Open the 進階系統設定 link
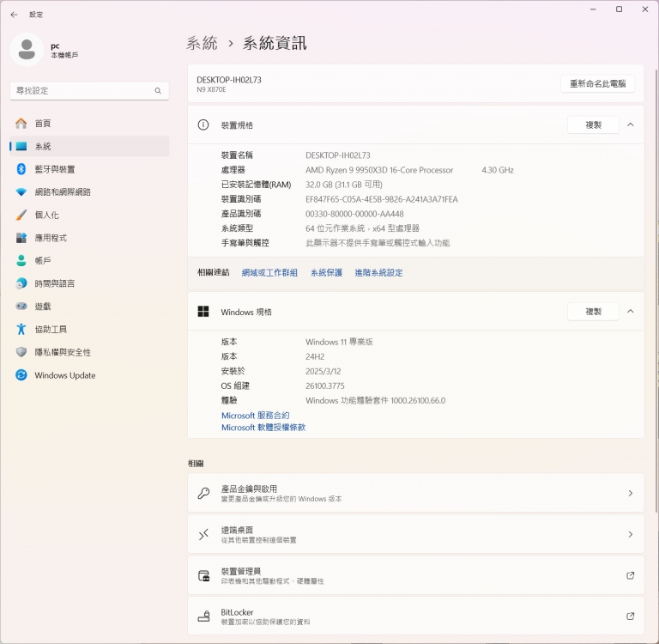The image size is (659, 644). (x=378, y=272)
